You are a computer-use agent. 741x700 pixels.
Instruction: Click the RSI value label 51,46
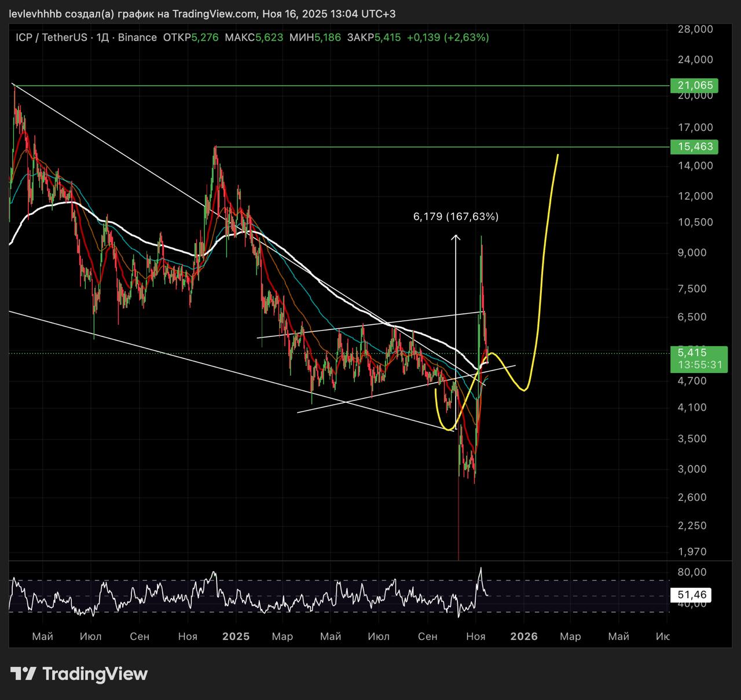(691, 595)
